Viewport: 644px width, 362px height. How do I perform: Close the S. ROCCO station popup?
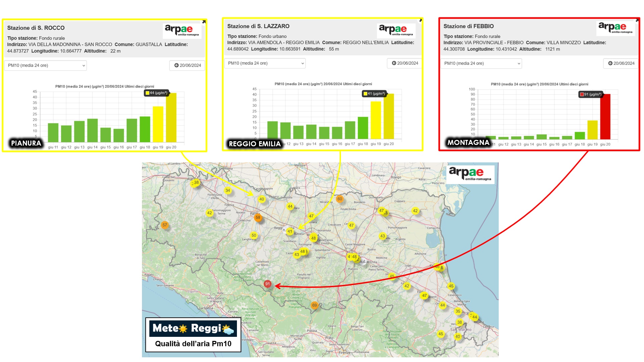(x=204, y=22)
